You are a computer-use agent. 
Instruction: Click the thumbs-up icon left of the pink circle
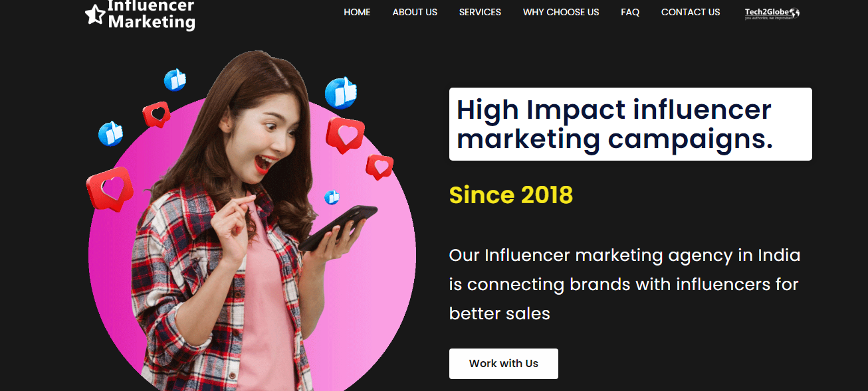point(110,133)
